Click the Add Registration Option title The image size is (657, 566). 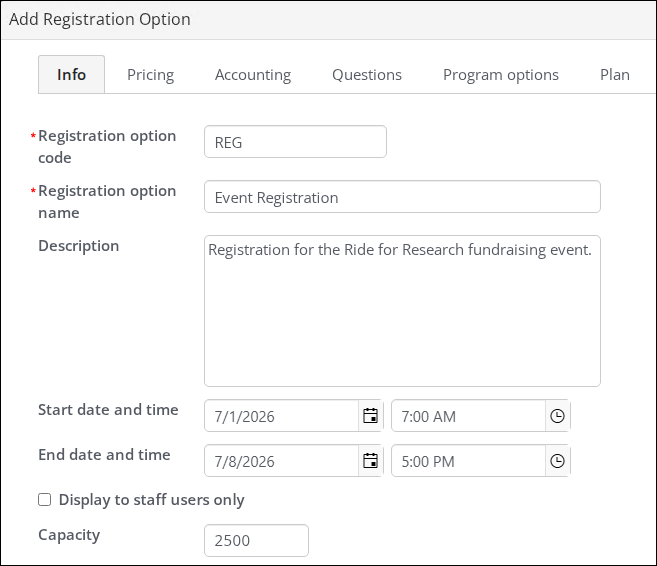pyautogui.click(x=100, y=19)
